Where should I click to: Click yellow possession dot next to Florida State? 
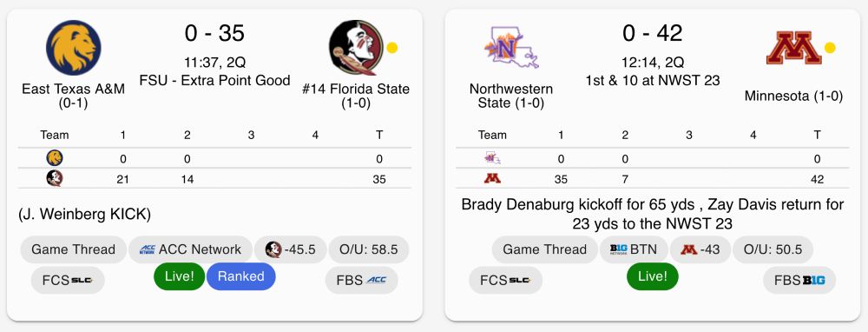coord(392,48)
